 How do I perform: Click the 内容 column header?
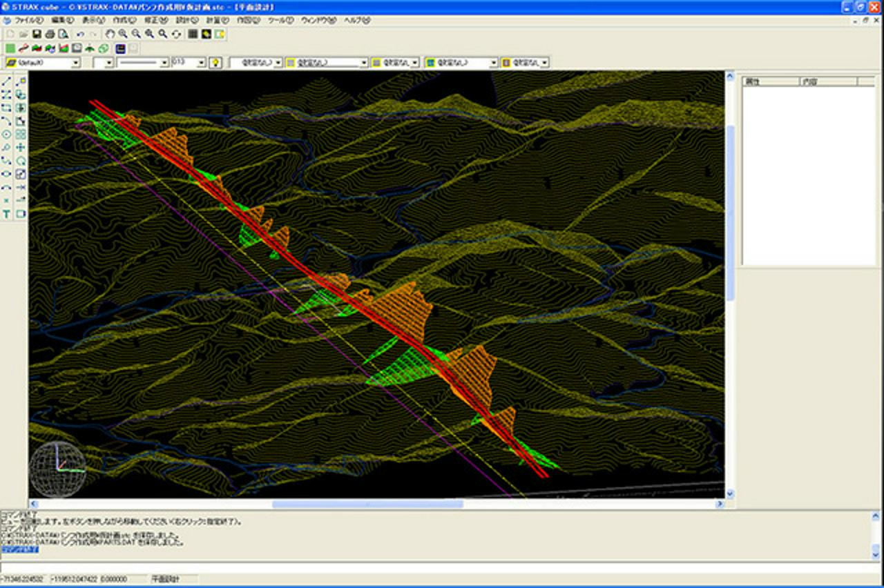pos(827,81)
